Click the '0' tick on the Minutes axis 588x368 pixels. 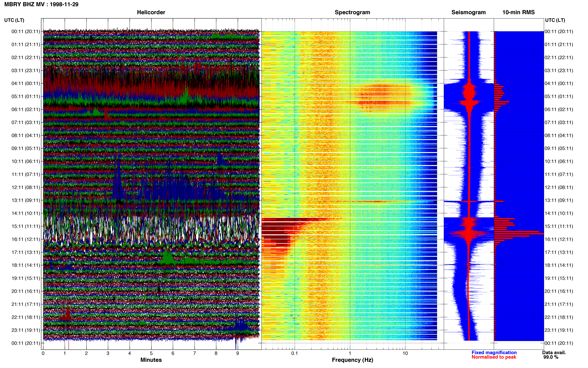pyautogui.click(x=43, y=353)
